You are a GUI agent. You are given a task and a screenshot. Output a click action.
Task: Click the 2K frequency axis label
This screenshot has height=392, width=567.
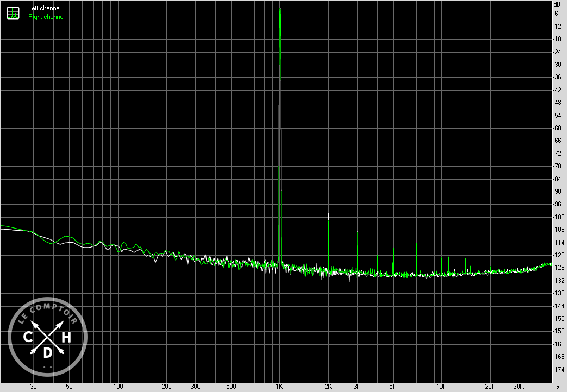click(x=328, y=387)
